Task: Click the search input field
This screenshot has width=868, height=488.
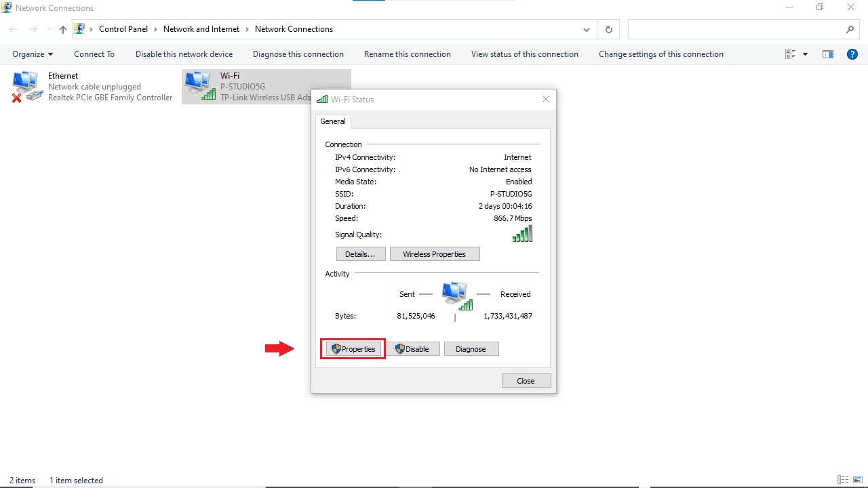Action: tap(736, 29)
